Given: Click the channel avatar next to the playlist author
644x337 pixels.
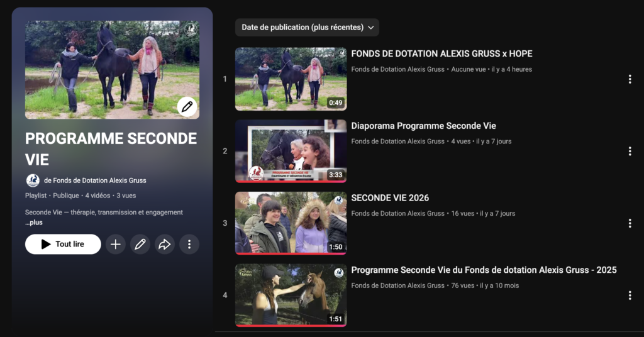Looking at the screenshot, I should (x=33, y=180).
